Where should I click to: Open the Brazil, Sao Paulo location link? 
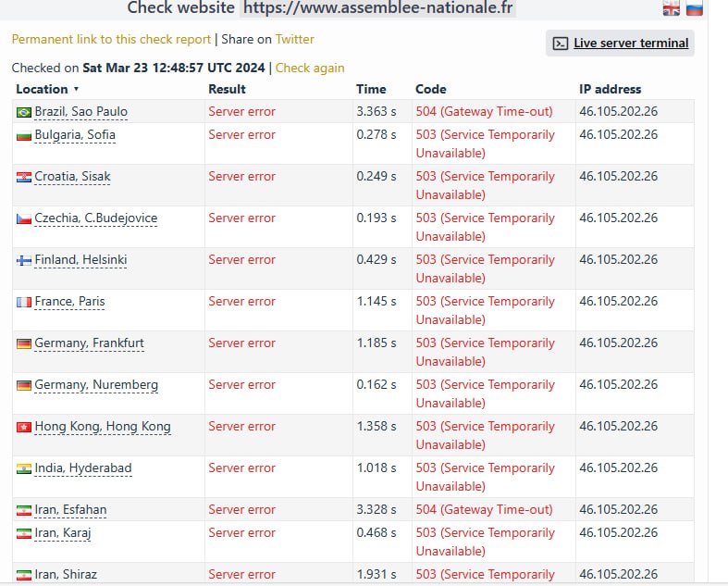click(x=80, y=111)
